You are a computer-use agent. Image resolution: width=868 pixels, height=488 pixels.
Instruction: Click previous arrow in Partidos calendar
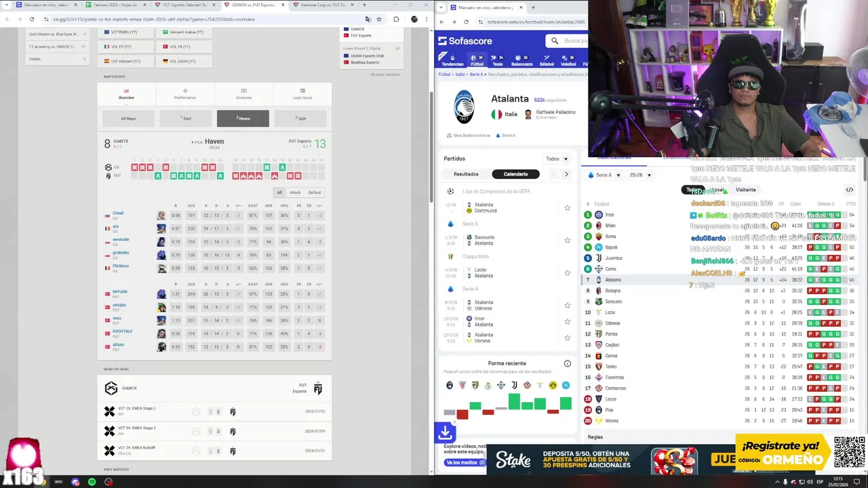tap(553, 174)
